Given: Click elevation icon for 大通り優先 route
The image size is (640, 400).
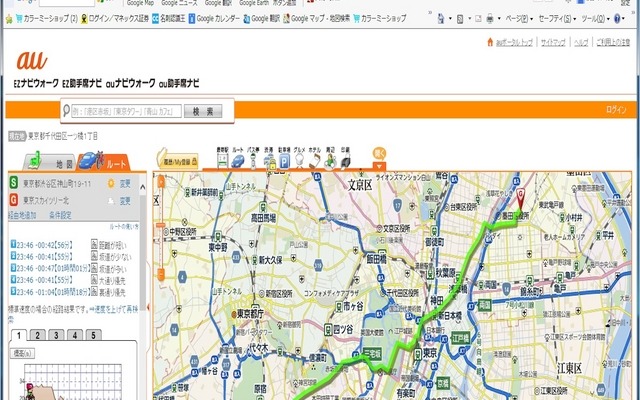Looking at the screenshot, I should (x=94, y=280).
